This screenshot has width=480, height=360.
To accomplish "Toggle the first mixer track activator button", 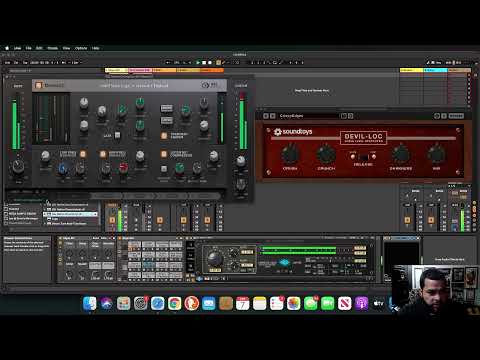I will (112, 220).
